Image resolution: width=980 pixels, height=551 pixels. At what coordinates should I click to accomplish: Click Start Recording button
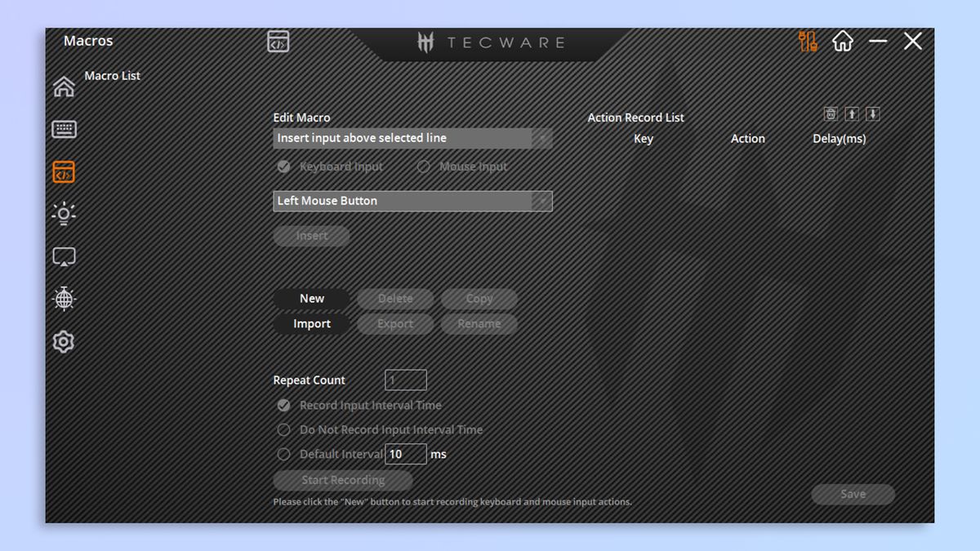pyautogui.click(x=343, y=480)
